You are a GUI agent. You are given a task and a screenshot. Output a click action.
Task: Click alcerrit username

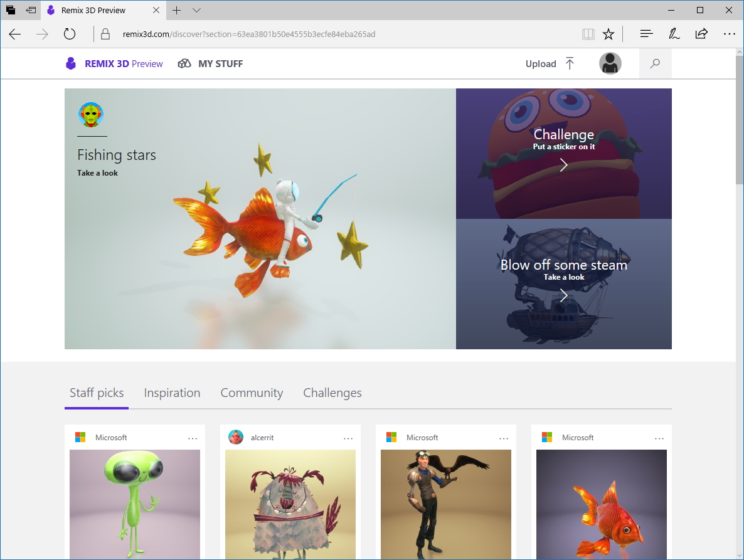point(262,438)
